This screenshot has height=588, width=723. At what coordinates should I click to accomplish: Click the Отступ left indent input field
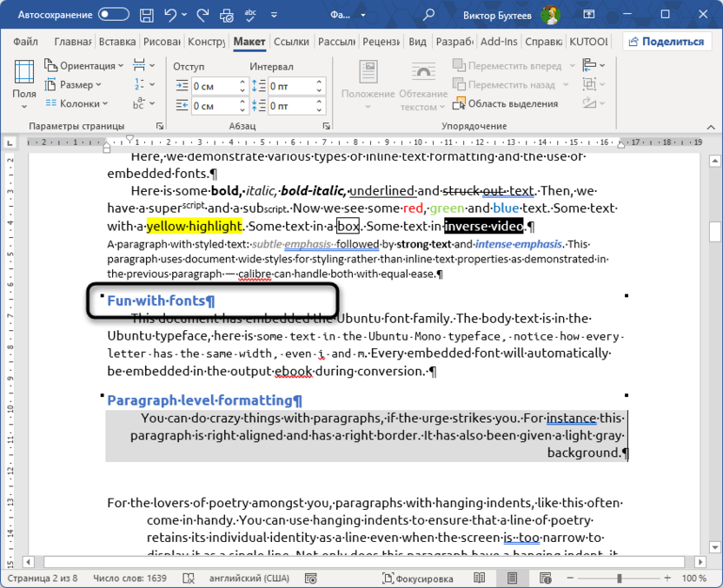(x=214, y=86)
